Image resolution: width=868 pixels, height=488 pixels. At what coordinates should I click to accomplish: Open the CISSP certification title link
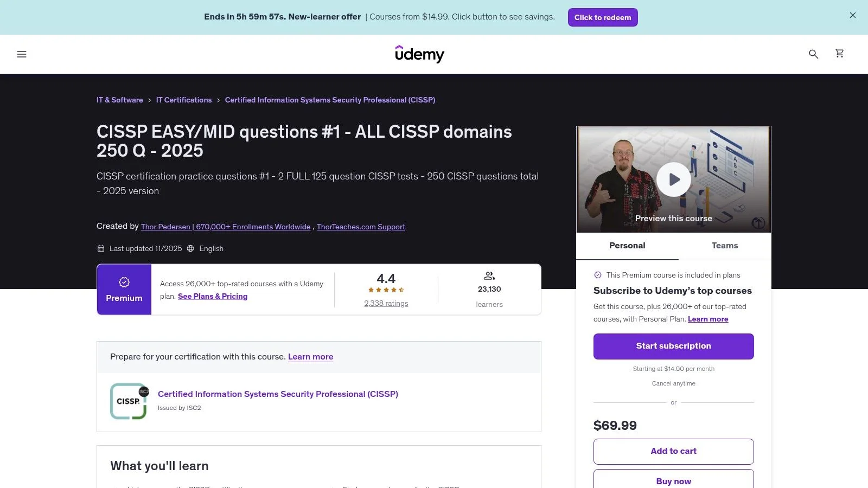[278, 394]
